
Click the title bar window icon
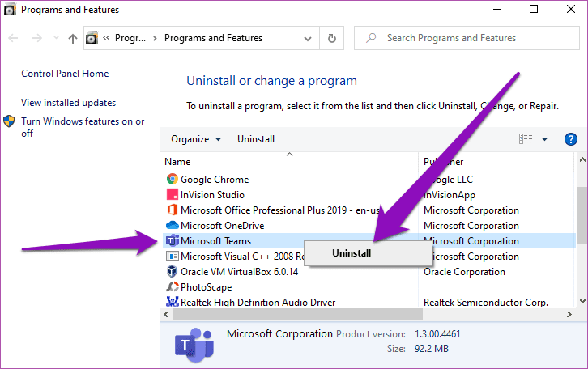(x=10, y=10)
